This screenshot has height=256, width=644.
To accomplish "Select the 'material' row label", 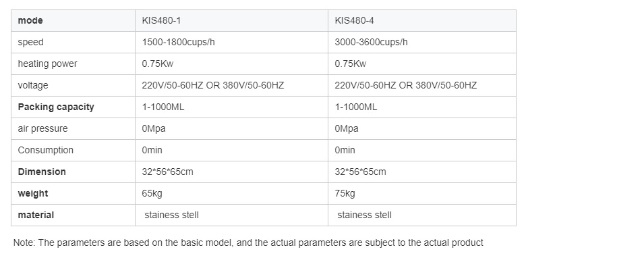I will 36,215.
